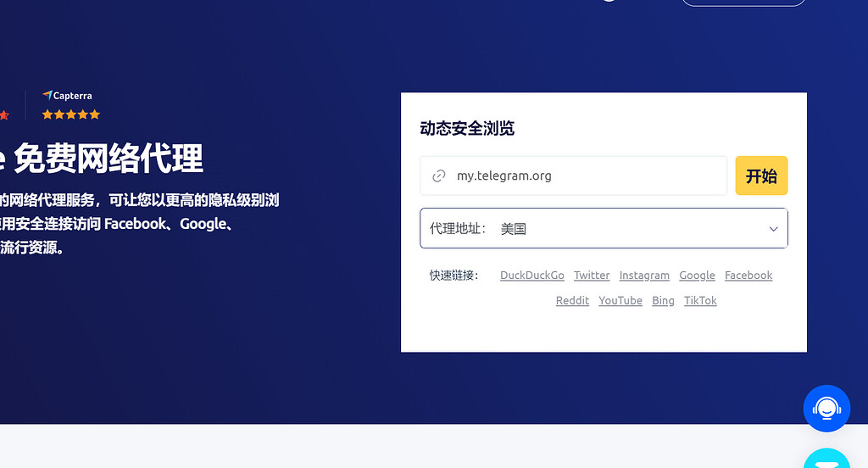Click the 免费网络代理 headline

(108, 159)
